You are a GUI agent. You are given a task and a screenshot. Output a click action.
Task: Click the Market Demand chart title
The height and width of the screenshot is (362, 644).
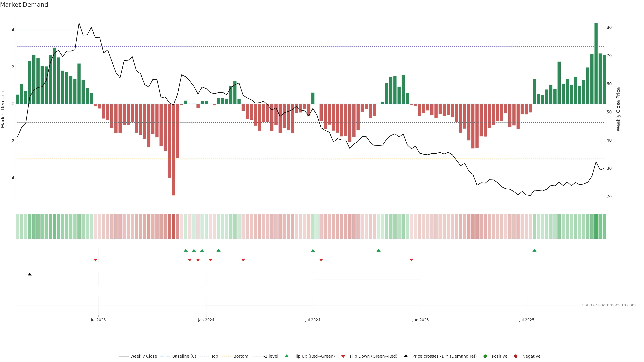pos(24,5)
